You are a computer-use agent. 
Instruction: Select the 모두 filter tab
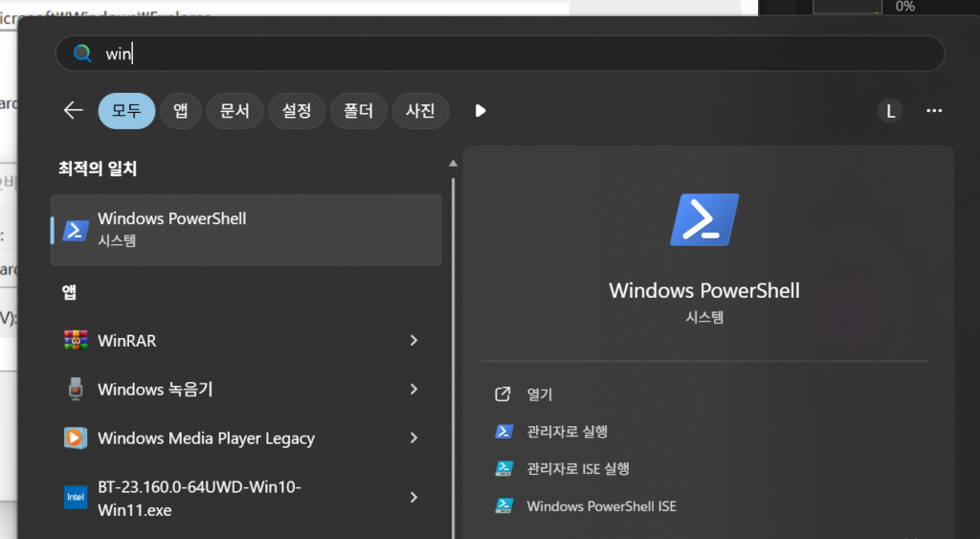tap(126, 111)
